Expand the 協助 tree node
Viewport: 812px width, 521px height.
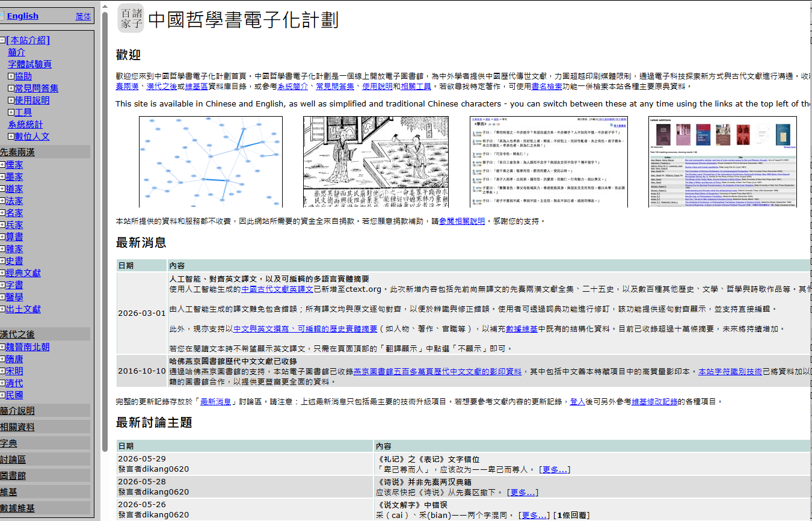(11, 76)
